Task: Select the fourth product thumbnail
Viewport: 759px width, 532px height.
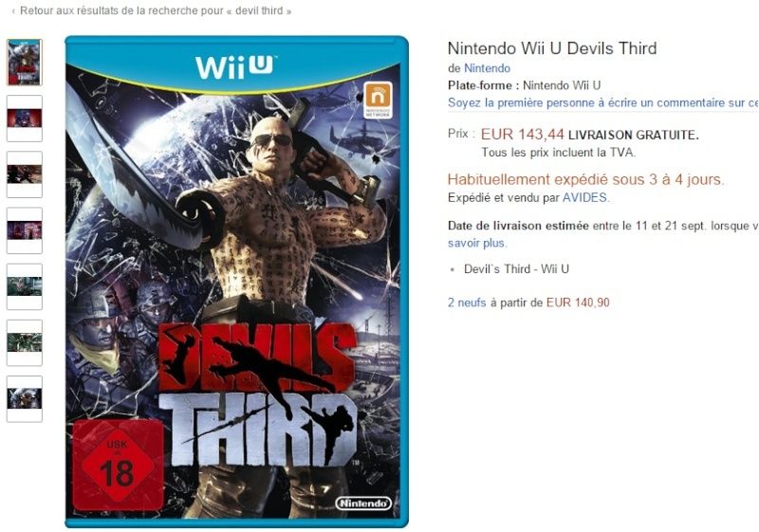Action: (25, 230)
